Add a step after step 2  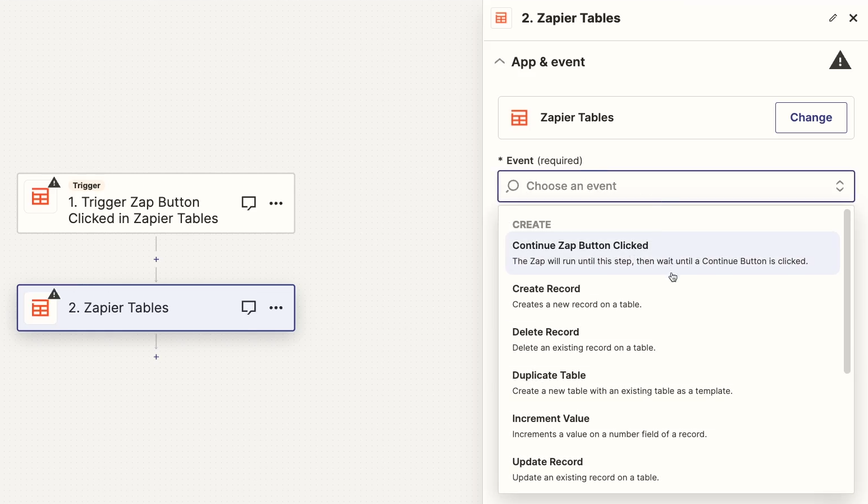click(x=156, y=357)
